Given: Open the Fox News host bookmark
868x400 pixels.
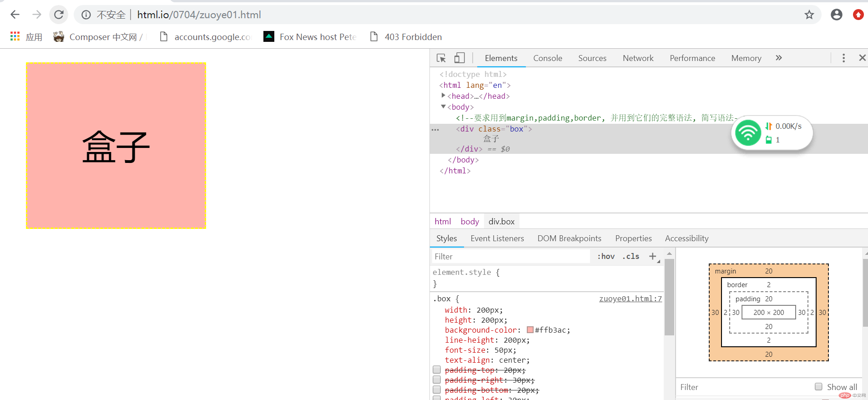Looking at the screenshot, I should (310, 37).
